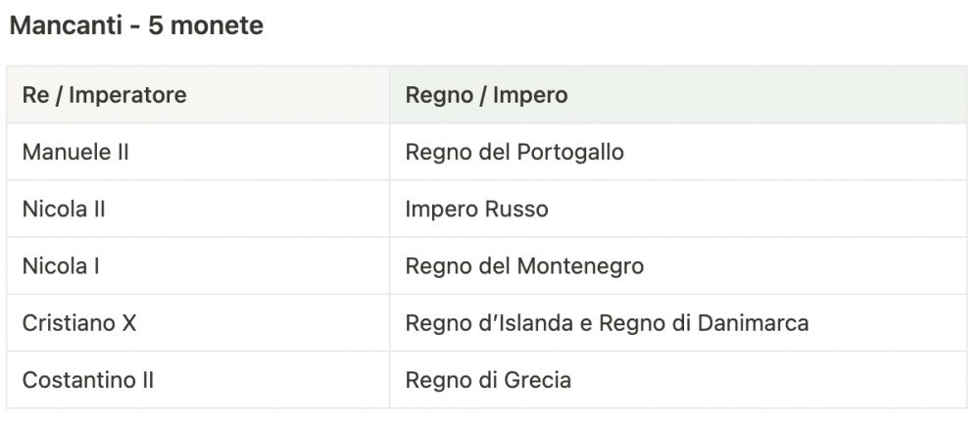Select the "Re / Imperatore" column header
The image size is (980, 422).
point(104,96)
